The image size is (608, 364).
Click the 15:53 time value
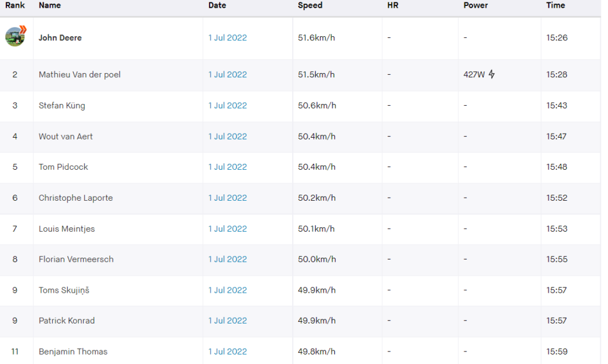(x=557, y=229)
